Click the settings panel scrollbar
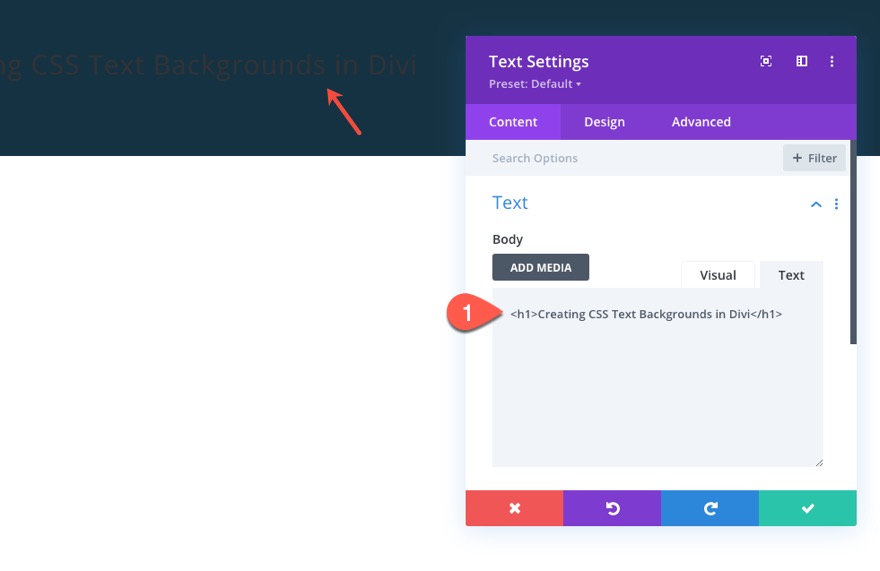 click(x=853, y=242)
